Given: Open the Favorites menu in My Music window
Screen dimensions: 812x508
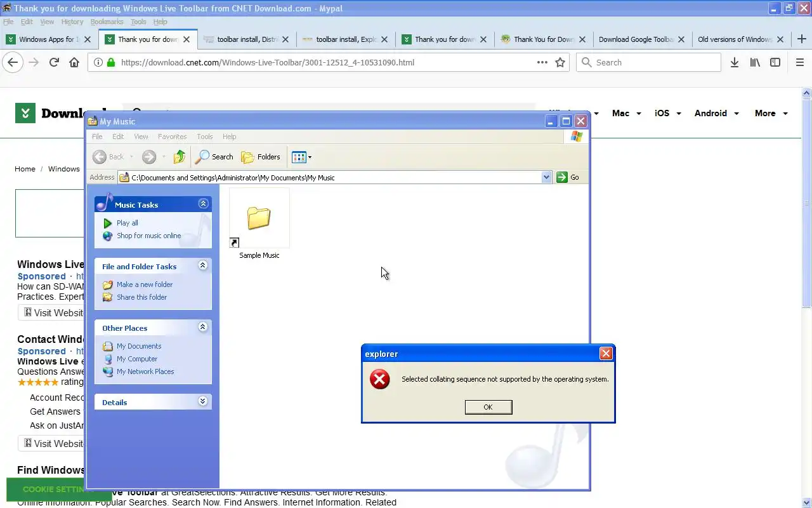Looking at the screenshot, I should (x=172, y=137).
